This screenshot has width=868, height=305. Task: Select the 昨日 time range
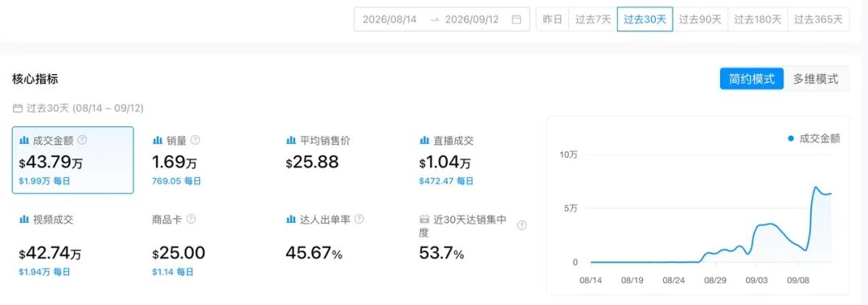click(x=552, y=19)
